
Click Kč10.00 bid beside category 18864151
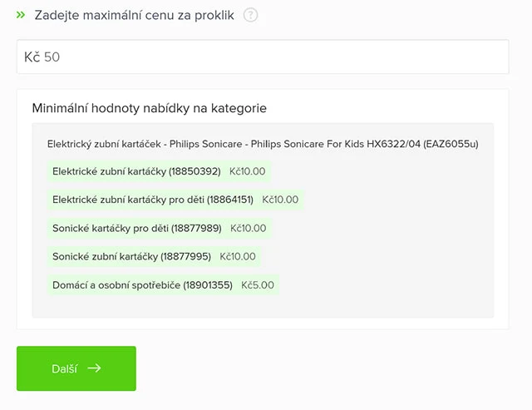click(280, 200)
